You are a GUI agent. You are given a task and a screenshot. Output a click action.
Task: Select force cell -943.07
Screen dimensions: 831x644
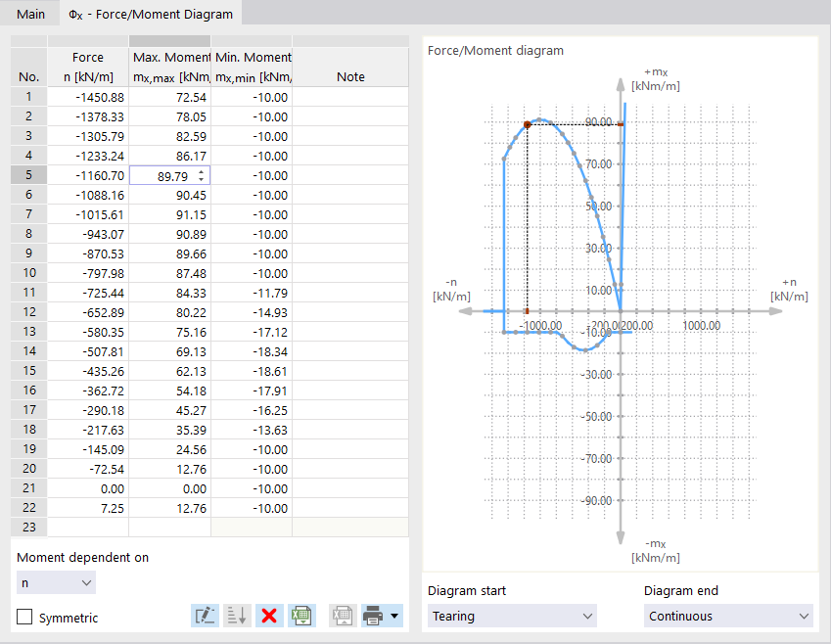(88, 234)
